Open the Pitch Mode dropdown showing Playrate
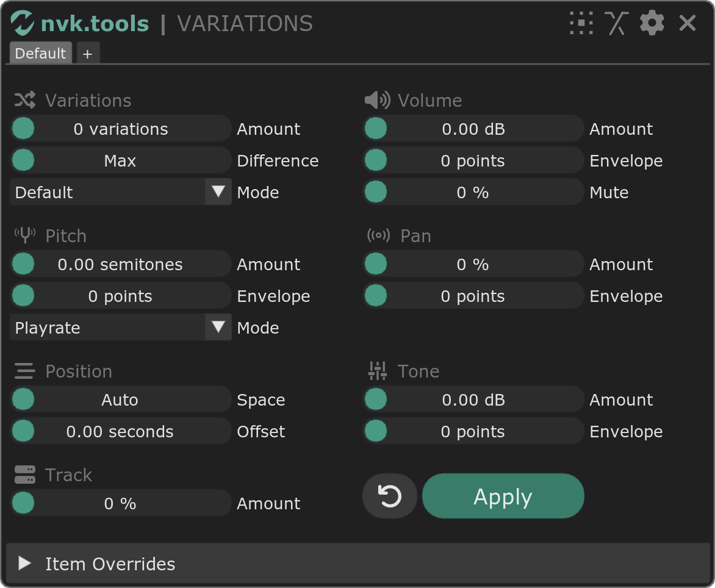The height and width of the screenshot is (588, 715). coord(120,328)
